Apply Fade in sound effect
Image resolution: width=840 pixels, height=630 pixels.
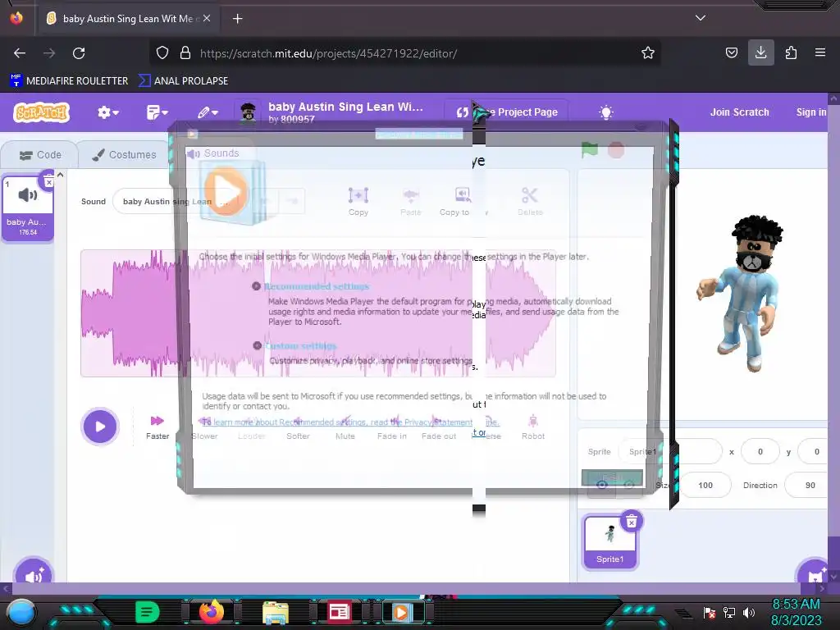pos(391,427)
